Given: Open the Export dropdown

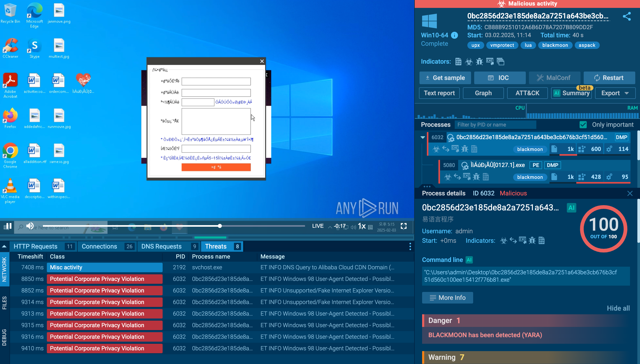Looking at the screenshot, I should 615,93.
